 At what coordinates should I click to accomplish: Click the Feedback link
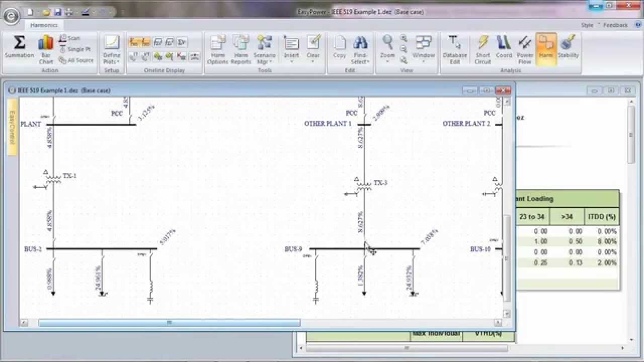point(615,25)
